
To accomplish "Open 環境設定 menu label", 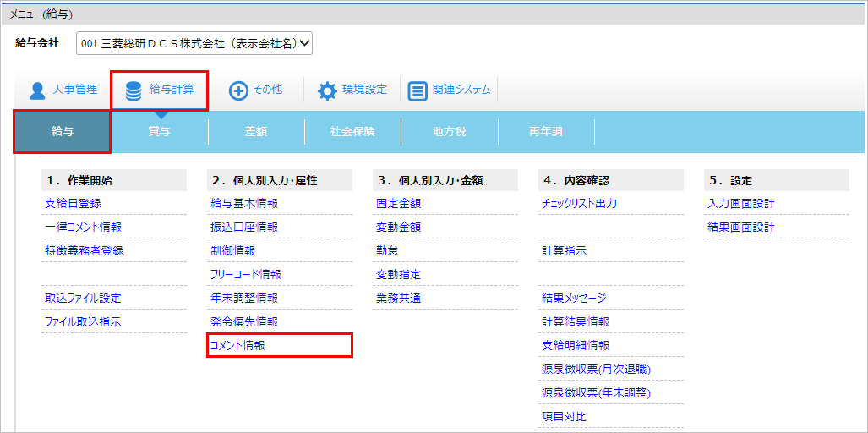I will click(364, 89).
